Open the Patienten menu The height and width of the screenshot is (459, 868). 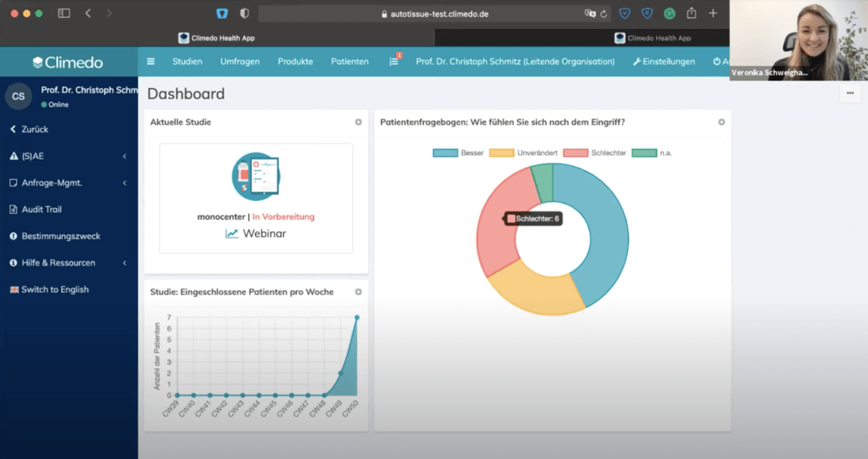click(350, 62)
